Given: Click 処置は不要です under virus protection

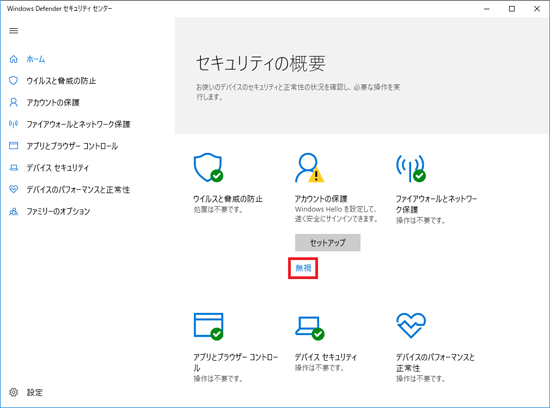Looking at the screenshot, I should click(218, 210).
